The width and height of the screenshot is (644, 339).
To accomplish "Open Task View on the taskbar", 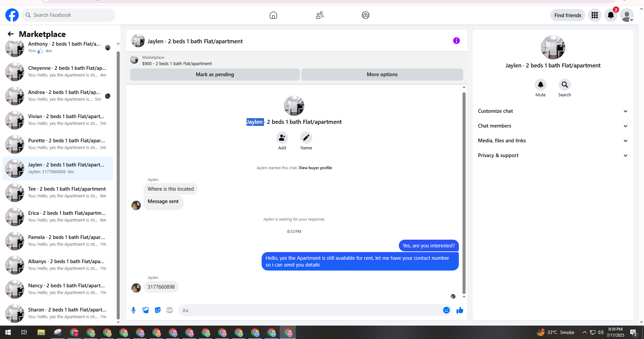I will click(x=24, y=332).
